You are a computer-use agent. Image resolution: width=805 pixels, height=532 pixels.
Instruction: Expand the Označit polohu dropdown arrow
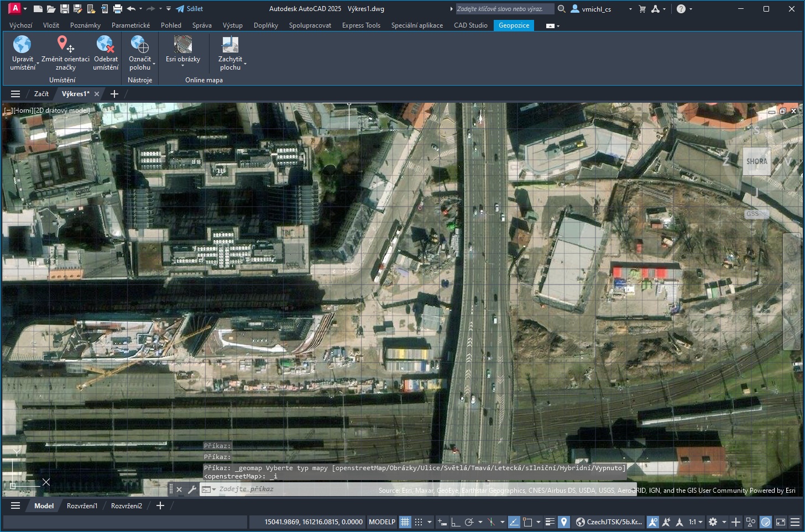[154, 64]
